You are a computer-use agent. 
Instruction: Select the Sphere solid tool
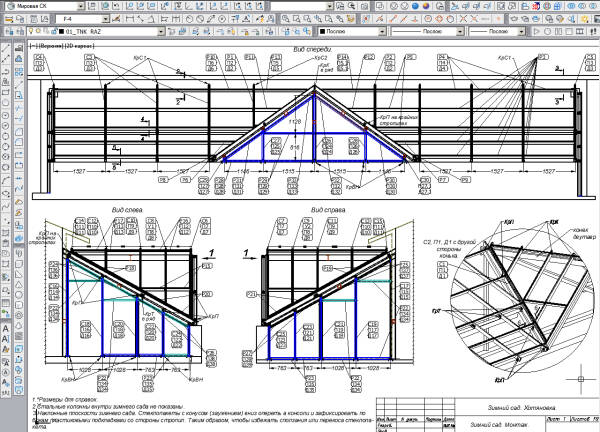pyautogui.click(x=19, y=295)
